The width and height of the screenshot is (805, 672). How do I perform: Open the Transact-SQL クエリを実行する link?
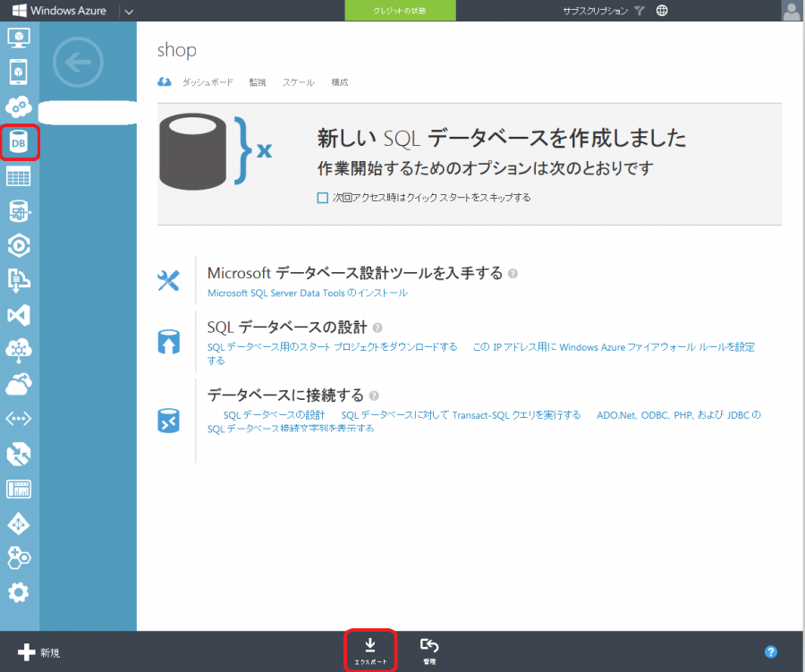pyautogui.click(x=461, y=415)
